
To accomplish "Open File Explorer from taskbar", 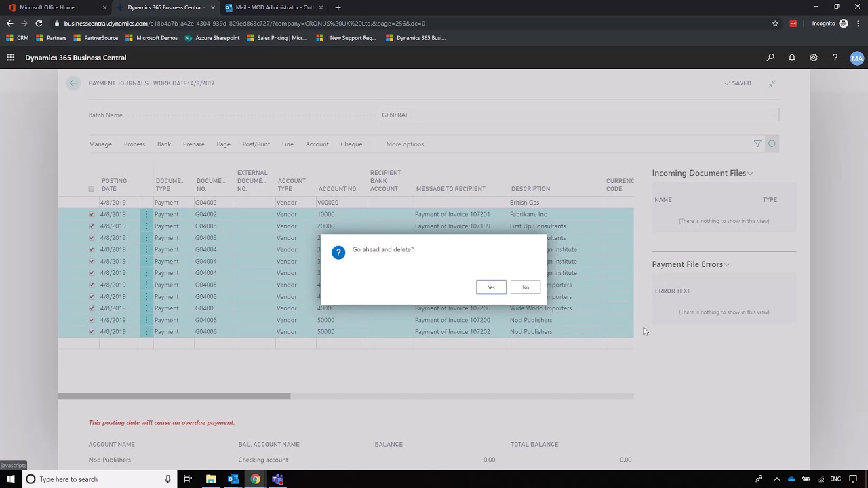I will pyautogui.click(x=211, y=479).
